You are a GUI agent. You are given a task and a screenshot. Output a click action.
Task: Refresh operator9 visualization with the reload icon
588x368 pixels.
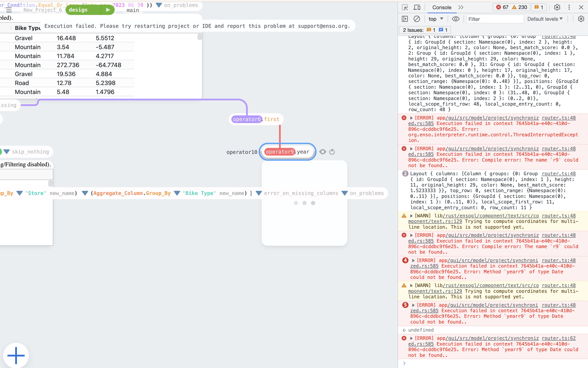(332, 152)
